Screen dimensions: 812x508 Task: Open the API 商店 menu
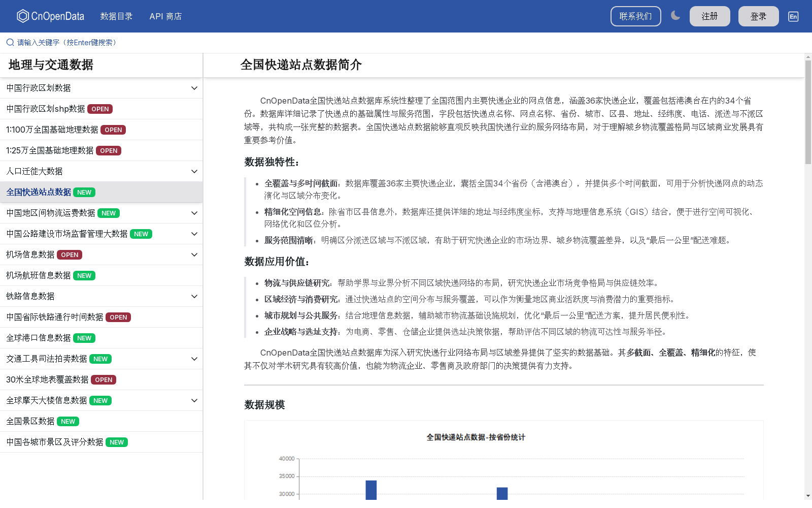pyautogui.click(x=165, y=16)
